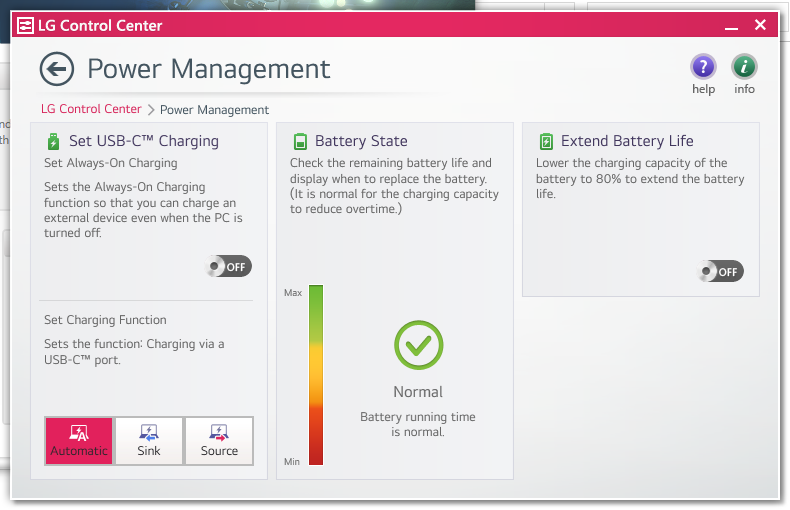Open the purple help icon
790x510 pixels.
(703, 67)
